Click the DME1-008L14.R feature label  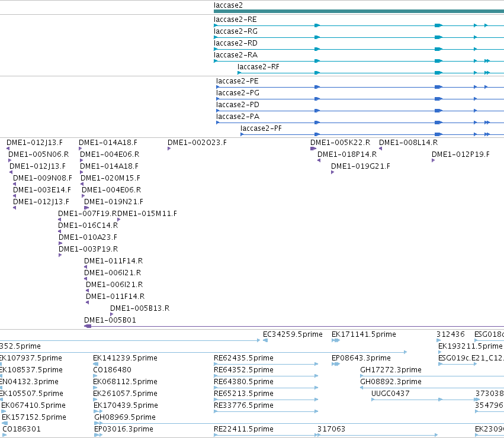coord(408,143)
